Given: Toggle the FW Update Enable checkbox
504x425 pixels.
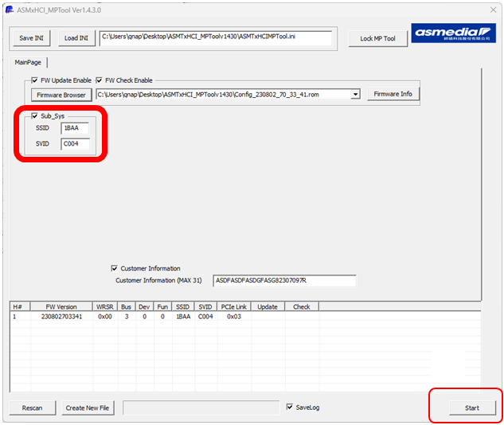Looking at the screenshot, I should tap(34, 80).
